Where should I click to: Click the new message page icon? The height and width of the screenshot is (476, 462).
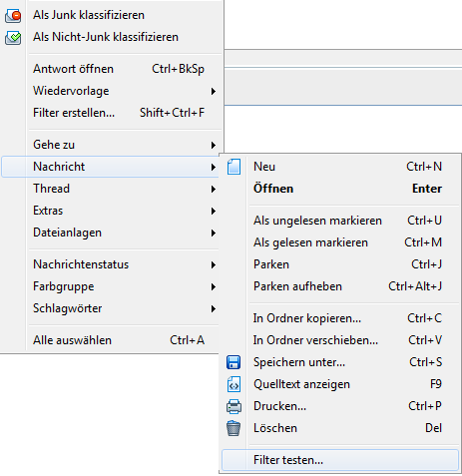click(233, 167)
